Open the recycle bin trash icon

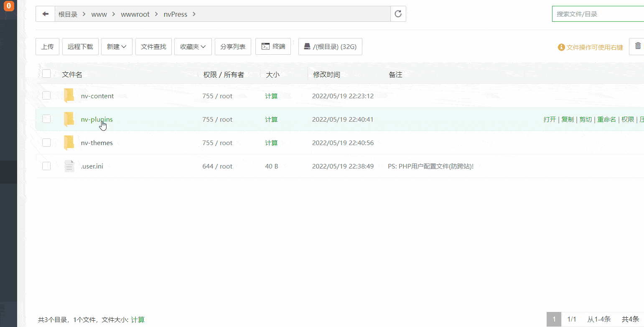point(638,46)
